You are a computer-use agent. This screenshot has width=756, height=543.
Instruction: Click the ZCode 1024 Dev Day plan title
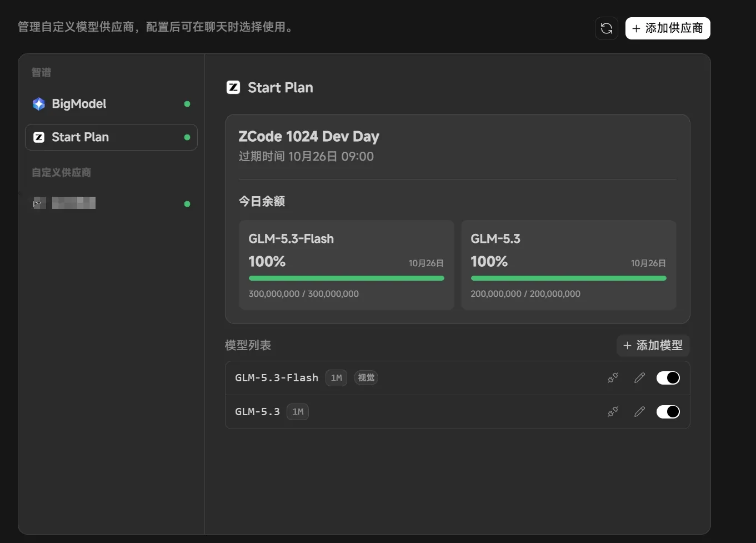point(309,137)
